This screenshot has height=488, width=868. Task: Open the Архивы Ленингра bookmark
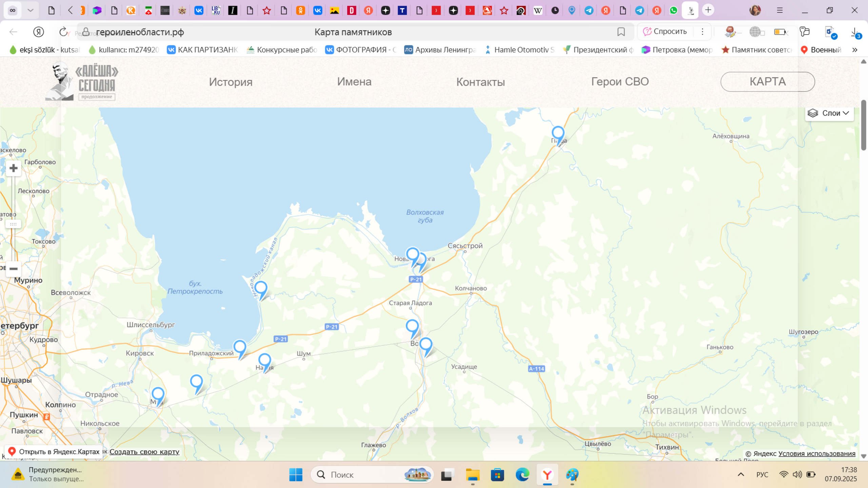440,50
